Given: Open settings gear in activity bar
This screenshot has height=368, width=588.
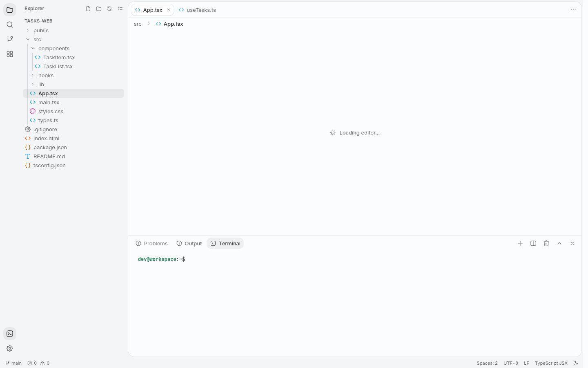Looking at the screenshot, I should (10, 348).
